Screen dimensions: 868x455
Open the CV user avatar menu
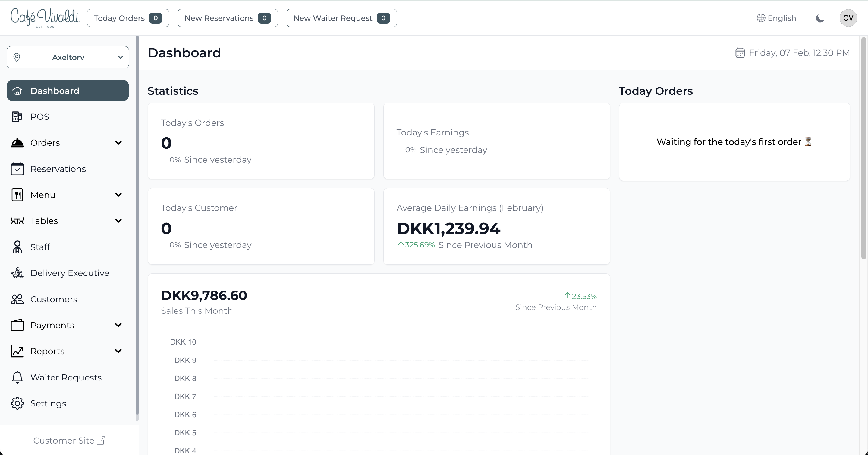848,18
